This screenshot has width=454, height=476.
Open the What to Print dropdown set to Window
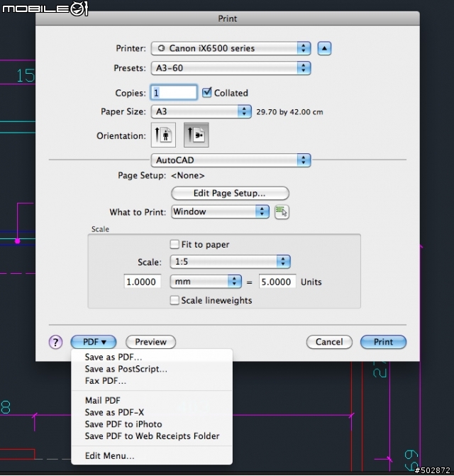click(x=220, y=211)
